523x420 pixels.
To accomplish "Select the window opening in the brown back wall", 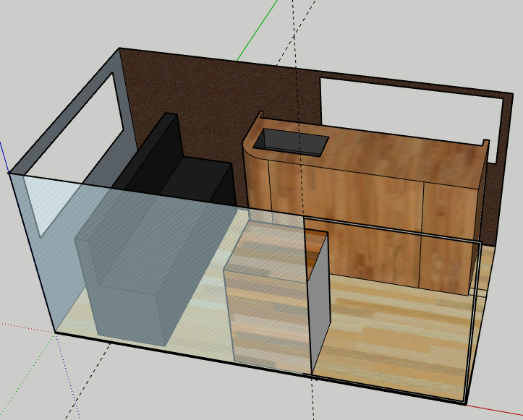I will click(x=412, y=115).
